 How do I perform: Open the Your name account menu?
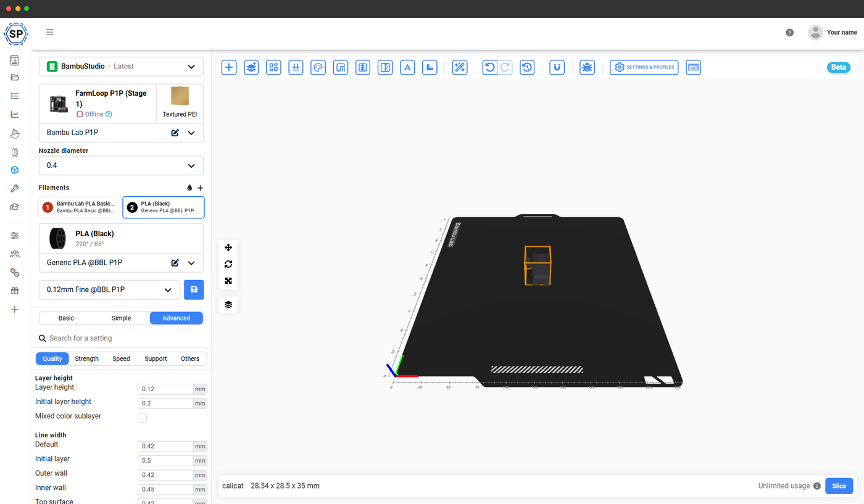pos(833,33)
